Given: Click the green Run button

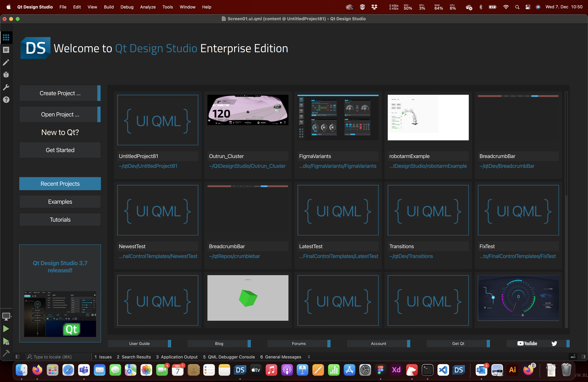Looking at the screenshot, I should pyautogui.click(x=6, y=329).
